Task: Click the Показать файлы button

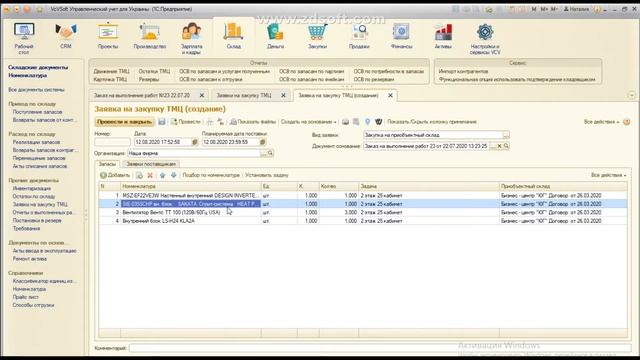Action: point(253,122)
